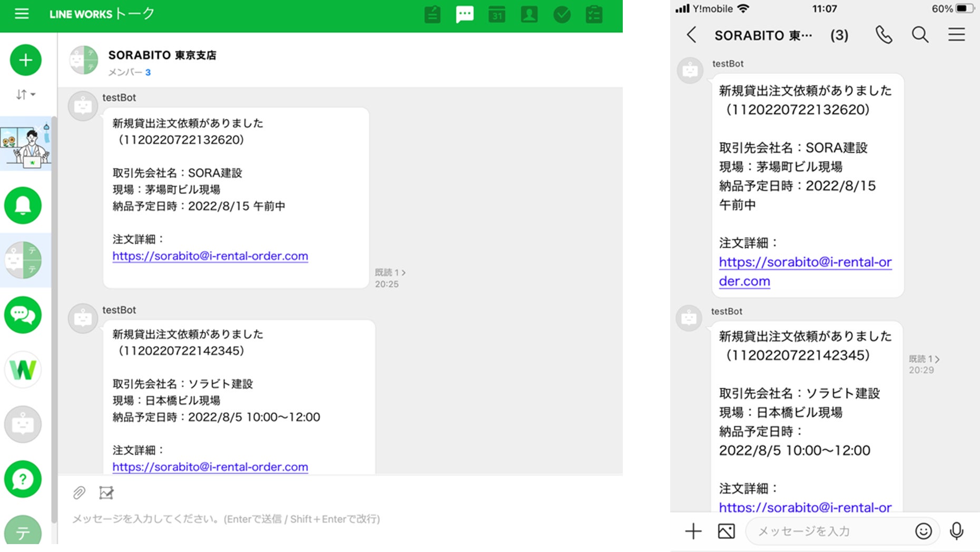Start a new chat with green plus button
Image resolution: width=980 pixels, height=552 pixels.
[x=25, y=60]
